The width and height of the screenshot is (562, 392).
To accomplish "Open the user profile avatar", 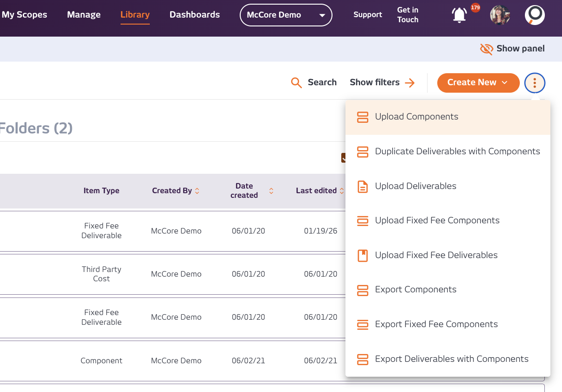I will point(500,15).
